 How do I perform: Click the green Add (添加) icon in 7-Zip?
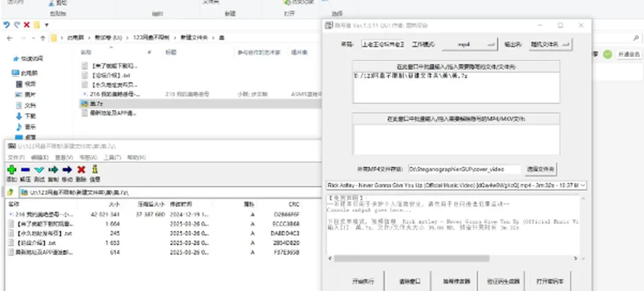point(11,170)
